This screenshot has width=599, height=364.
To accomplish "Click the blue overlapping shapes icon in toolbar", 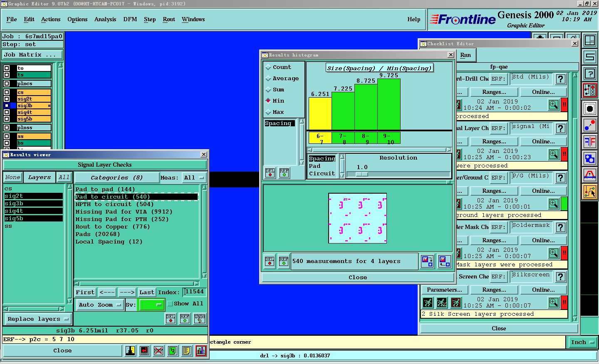I will click(x=590, y=158).
